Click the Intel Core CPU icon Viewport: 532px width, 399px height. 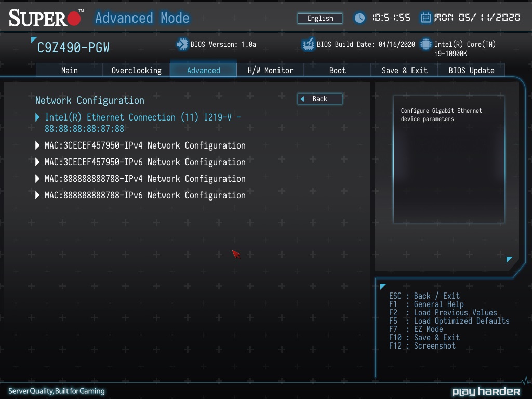pos(426,45)
